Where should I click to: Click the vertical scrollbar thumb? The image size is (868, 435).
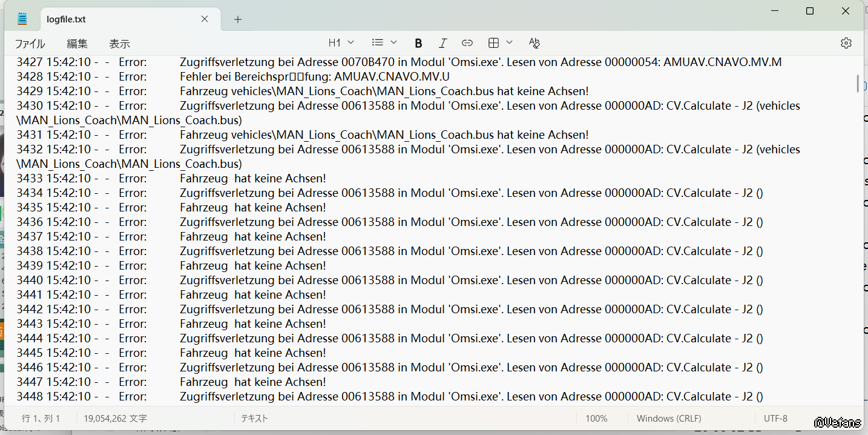[x=857, y=83]
